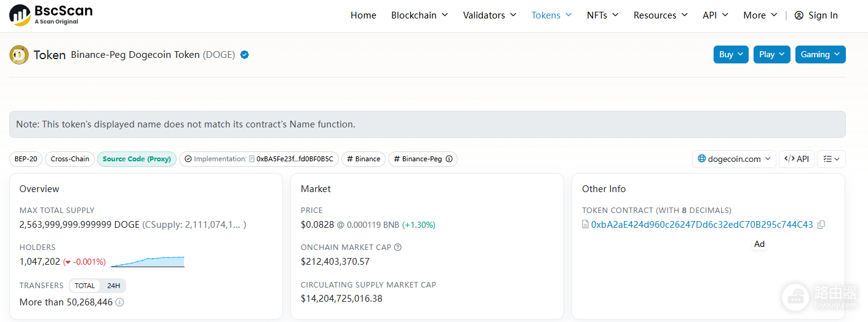Click the Dogecoin token logo icon
Viewport: 868px width, 322px height.
pos(19,55)
